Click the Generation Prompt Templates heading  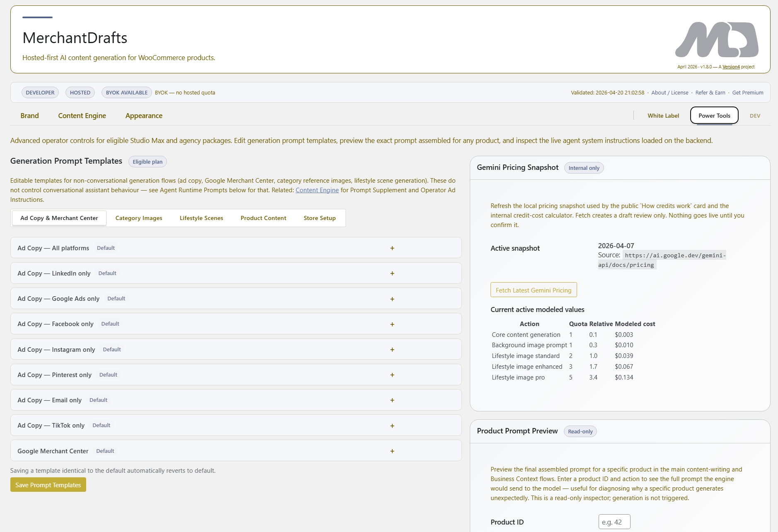[66, 161]
